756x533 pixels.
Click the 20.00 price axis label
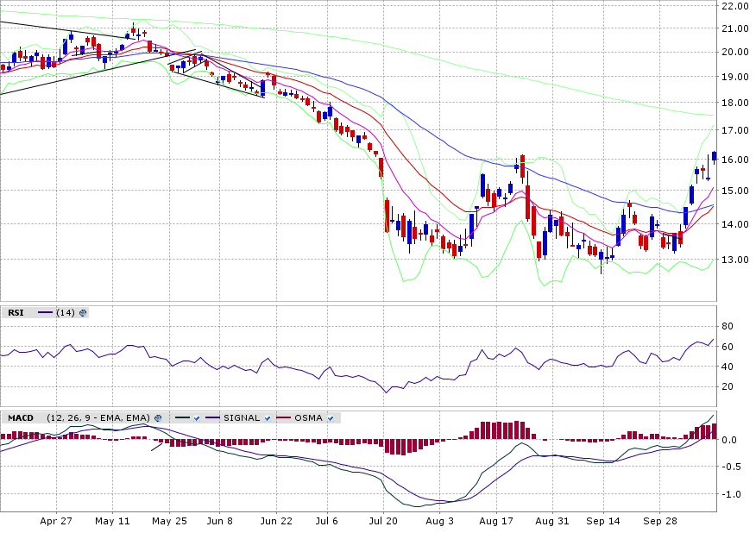735,52
